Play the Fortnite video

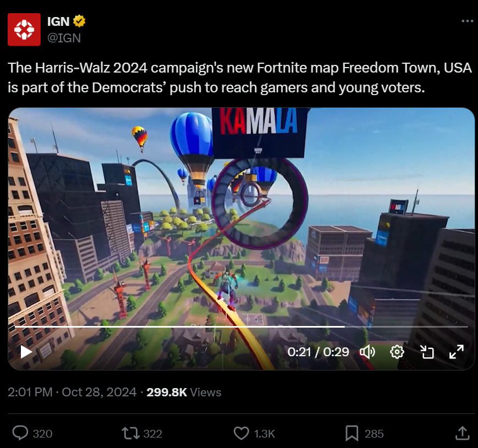click(x=26, y=352)
